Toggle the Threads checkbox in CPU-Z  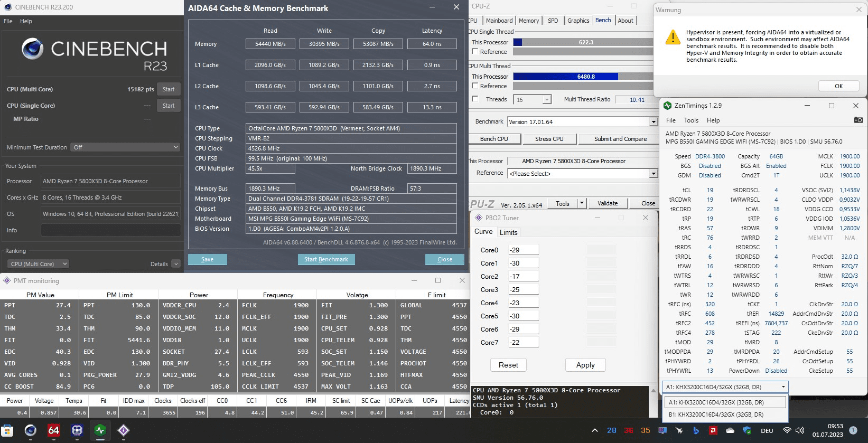pos(475,99)
